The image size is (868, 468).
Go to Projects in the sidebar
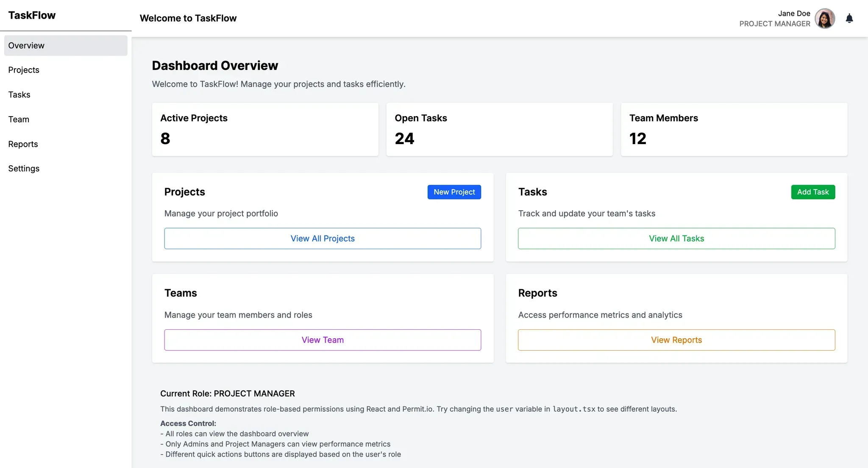[x=24, y=70]
